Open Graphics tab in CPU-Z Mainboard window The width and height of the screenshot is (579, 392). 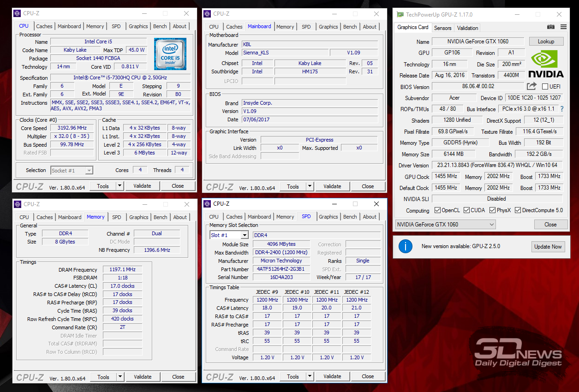pos(328,27)
